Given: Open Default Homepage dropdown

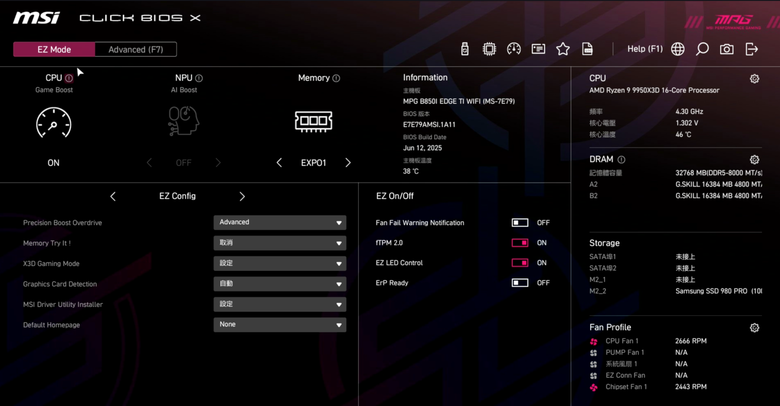Looking at the screenshot, I should [280, 324].
